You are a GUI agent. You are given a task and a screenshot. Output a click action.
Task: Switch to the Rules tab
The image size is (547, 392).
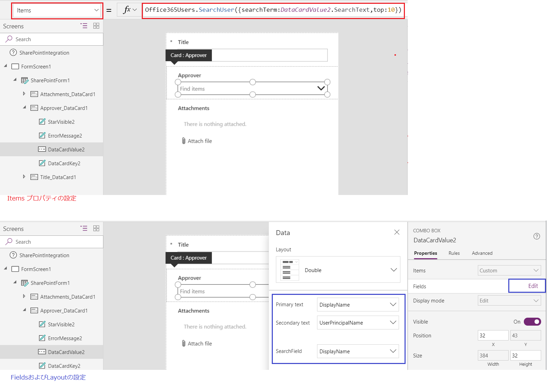click(x=454, y=253)
